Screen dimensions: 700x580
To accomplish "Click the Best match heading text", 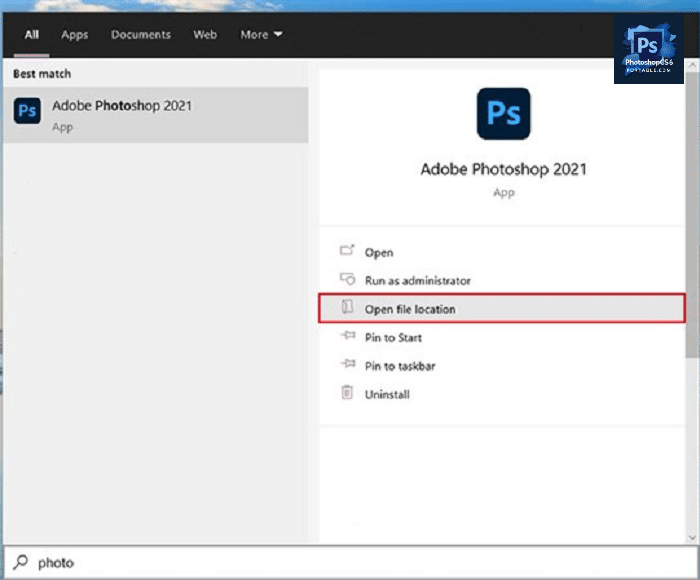I will point(42,74).
